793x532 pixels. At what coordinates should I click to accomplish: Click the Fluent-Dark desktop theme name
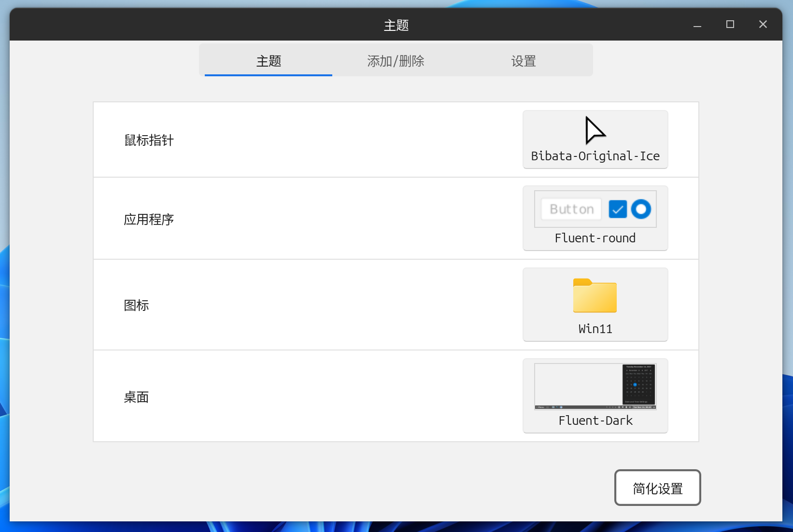pyautogui.click(x=595, y=420)
